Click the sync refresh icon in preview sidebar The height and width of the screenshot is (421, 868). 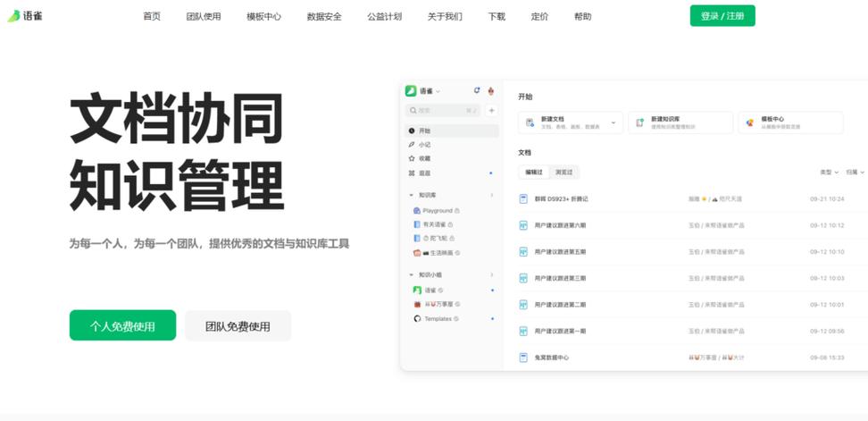coord(477,90)
